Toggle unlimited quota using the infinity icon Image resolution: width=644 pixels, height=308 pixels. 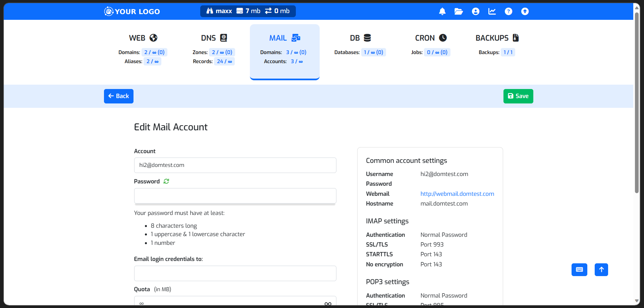(328, 303)
